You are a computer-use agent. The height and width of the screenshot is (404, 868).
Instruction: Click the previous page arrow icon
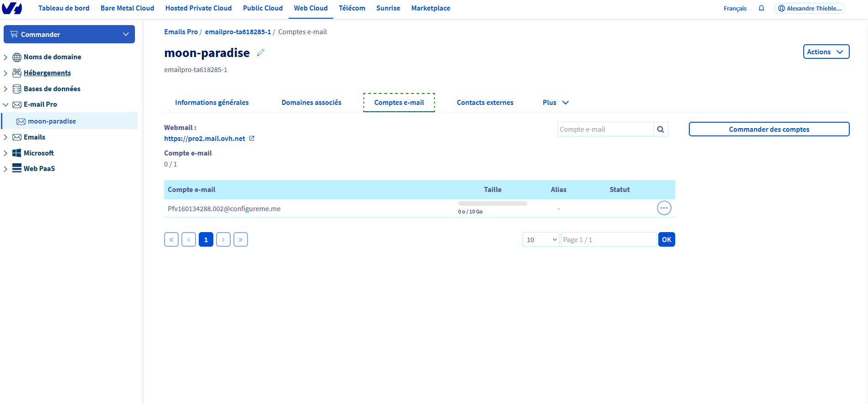point(189,239)
